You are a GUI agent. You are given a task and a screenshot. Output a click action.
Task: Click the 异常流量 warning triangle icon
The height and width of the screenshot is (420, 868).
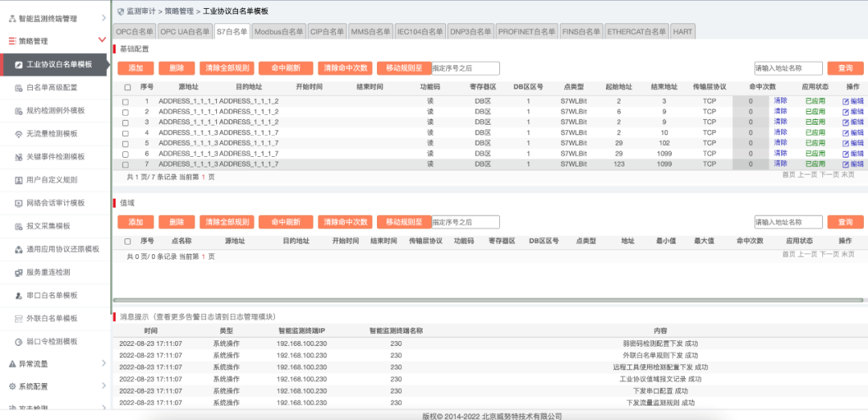(x=12, y=364)
